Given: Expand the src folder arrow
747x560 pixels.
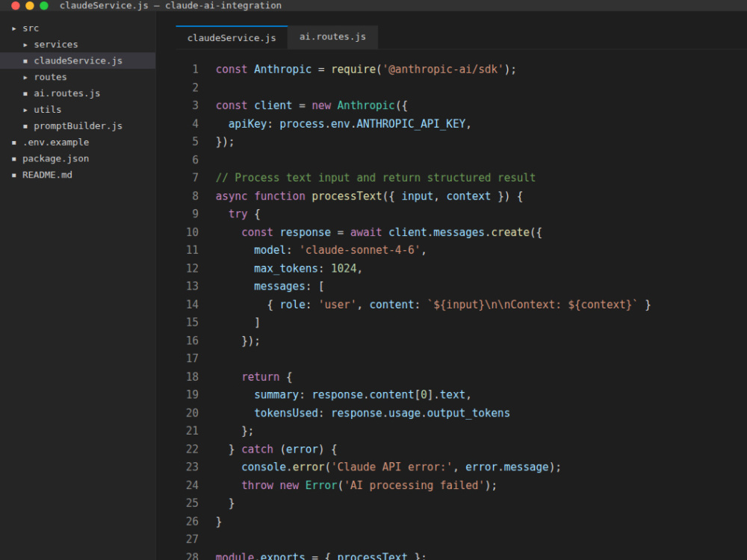Looking at the screenshot, I should click(x=13, y=28).
